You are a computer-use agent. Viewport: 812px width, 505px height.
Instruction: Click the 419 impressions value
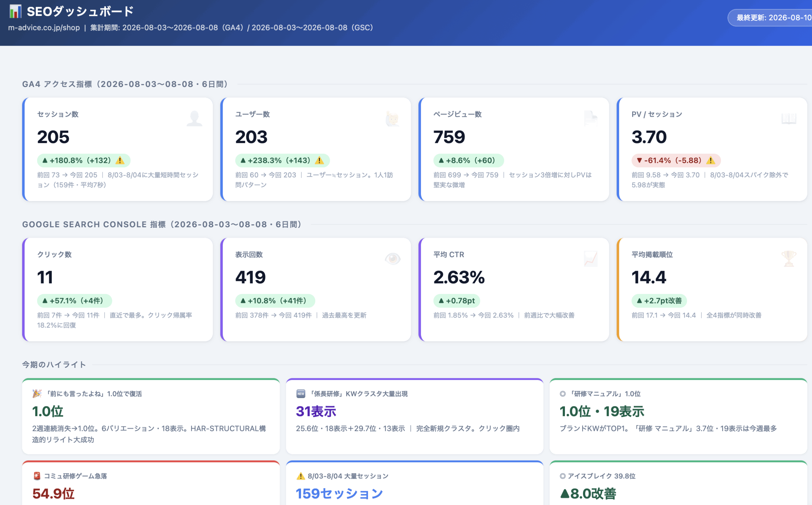tap(251, 277)
